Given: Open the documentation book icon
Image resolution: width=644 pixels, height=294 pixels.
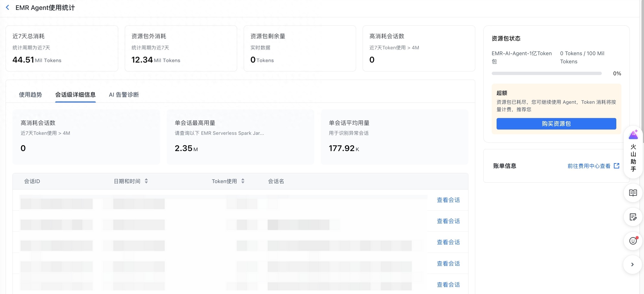Looking at the screenshot, I should (x=633, y=193).
